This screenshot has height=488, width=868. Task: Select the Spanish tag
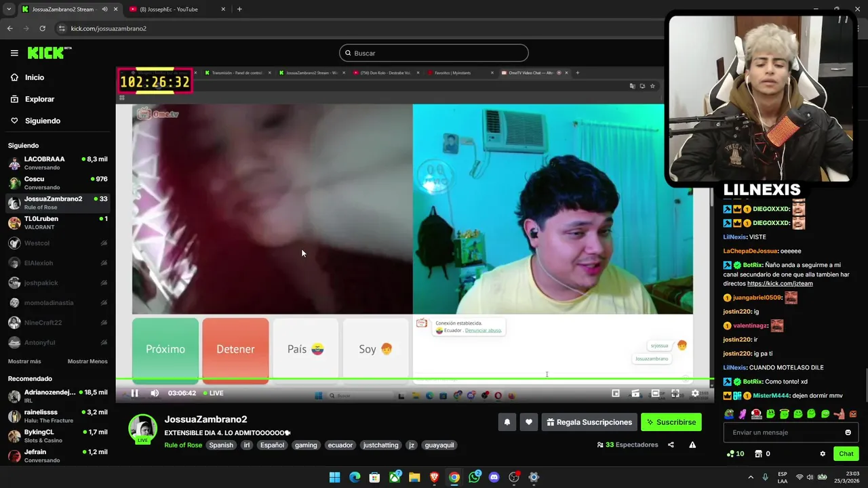coord(221,445)
